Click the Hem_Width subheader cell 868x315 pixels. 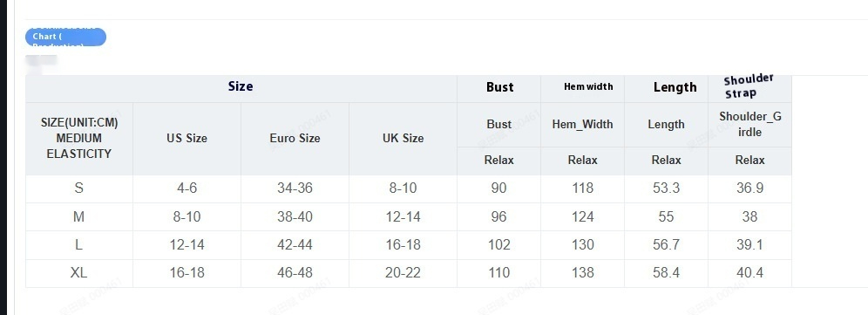point(582,125)
